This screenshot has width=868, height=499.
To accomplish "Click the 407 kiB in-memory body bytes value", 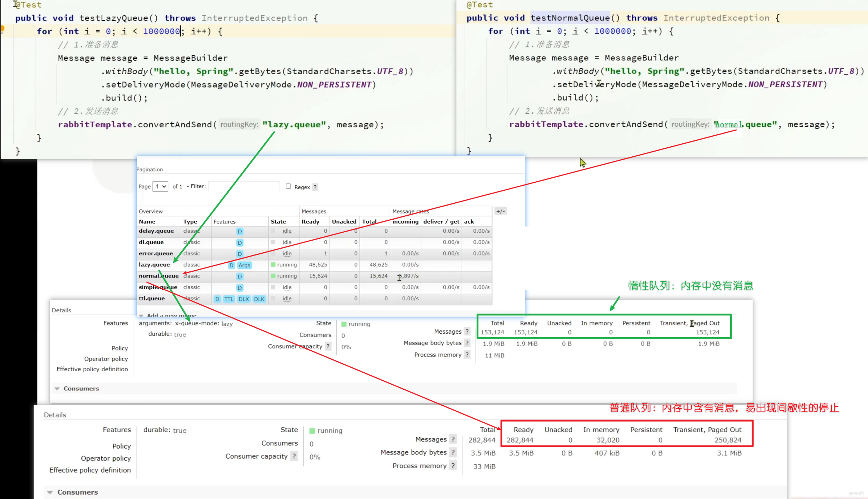I will (x=607, y=453).
